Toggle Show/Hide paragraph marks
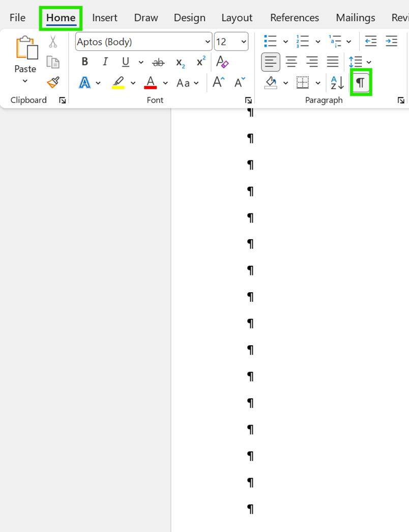Screen dimensions: 409x532 click(x=361, y=82)
